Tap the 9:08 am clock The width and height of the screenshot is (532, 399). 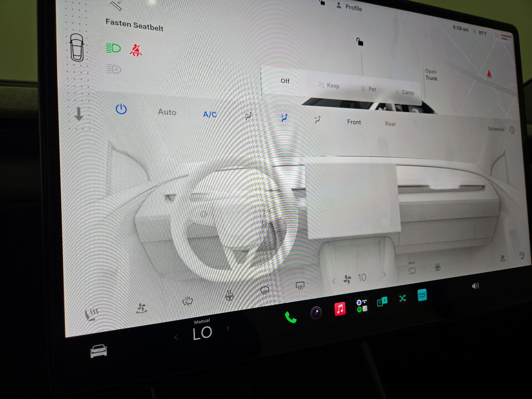point(461,29)
